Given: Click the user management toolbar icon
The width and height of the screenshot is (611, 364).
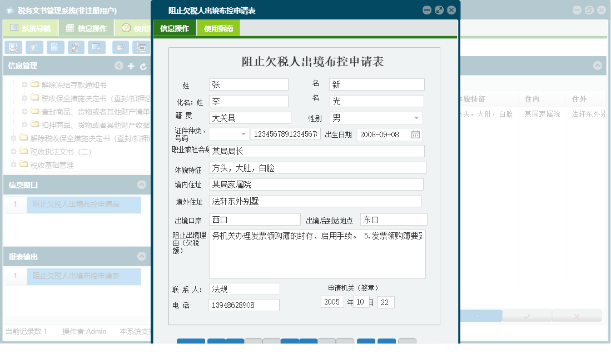Looking at the screenshot, I should click(75, 47).
